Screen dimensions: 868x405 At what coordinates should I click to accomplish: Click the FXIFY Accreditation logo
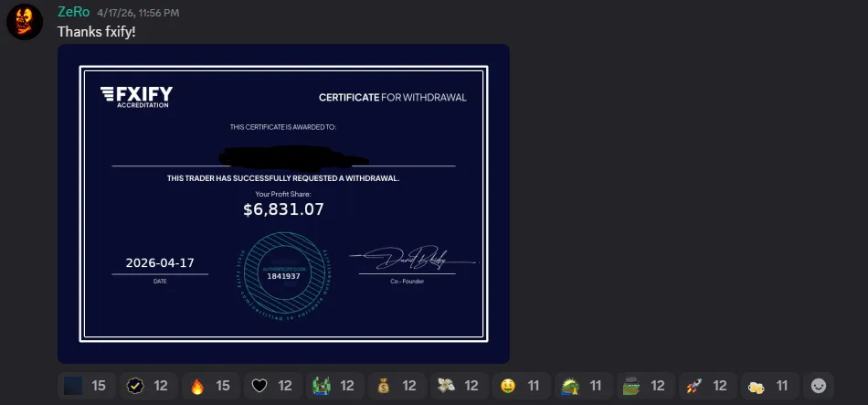click(x=136, y=96)
